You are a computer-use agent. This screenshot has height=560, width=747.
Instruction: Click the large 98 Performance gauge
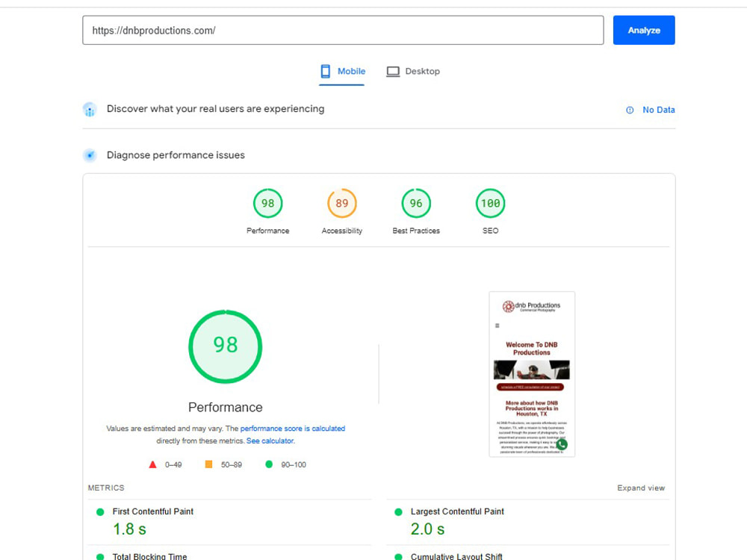[x=226, y=346]
